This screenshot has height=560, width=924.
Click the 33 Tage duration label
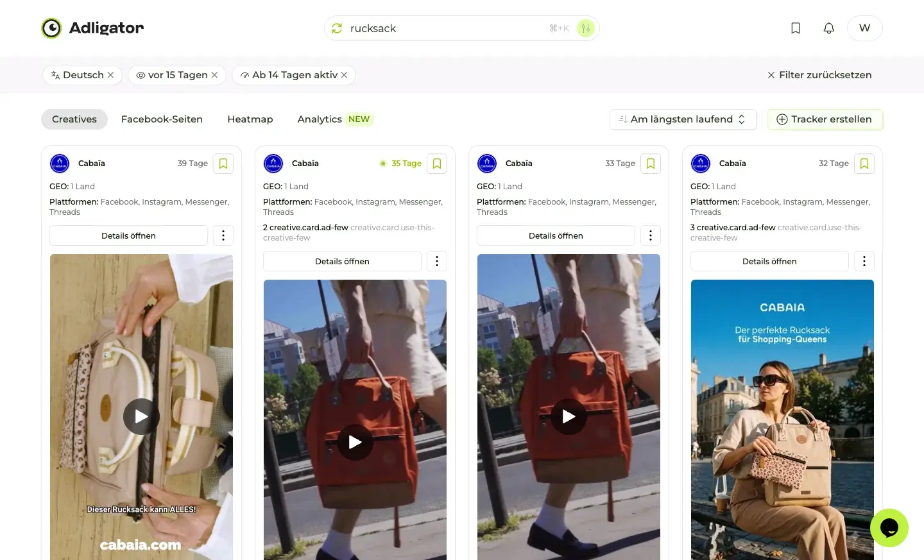(x=620, y=164)
